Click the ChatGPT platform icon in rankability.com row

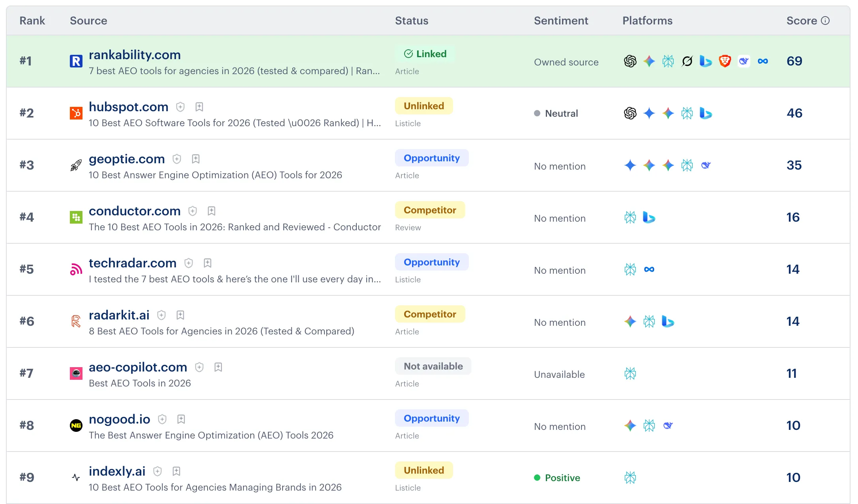click(630, 61)
